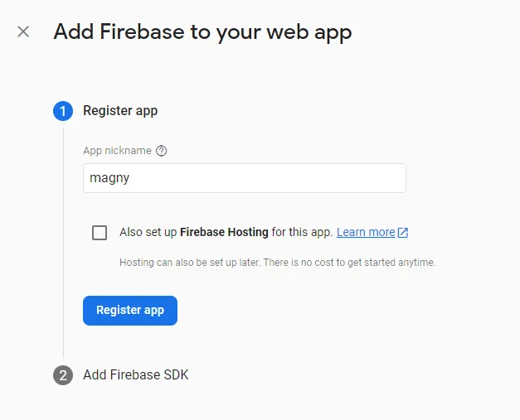The image size is (520, 420).
Task: Collapse the Register app step heading
Action: [x=120, y=111]
